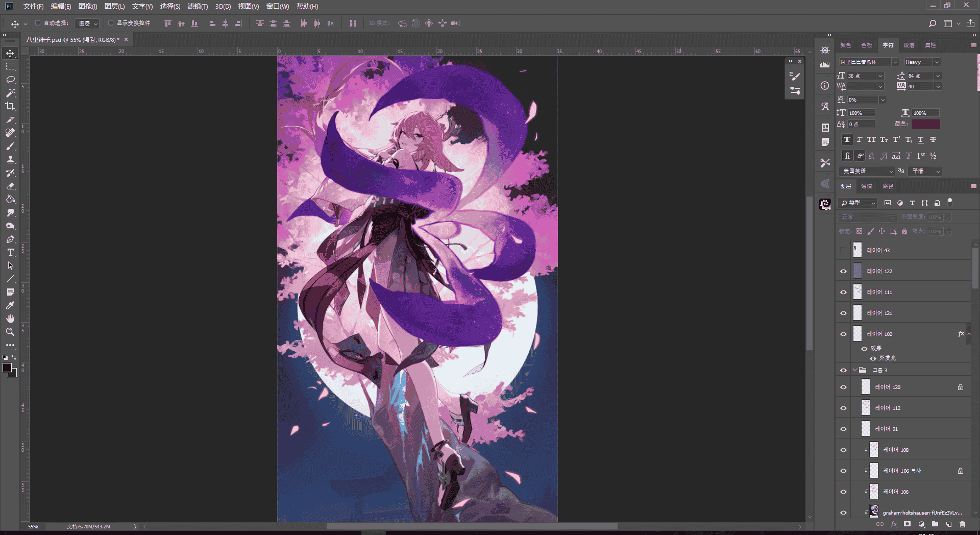
Task: Select the Pen tool
Action: coord(10,239)
